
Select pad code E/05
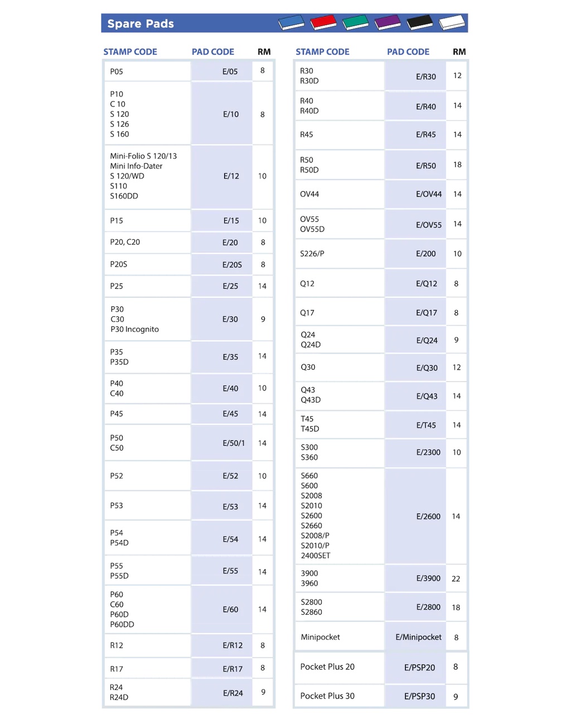click(x=230, y=71)
